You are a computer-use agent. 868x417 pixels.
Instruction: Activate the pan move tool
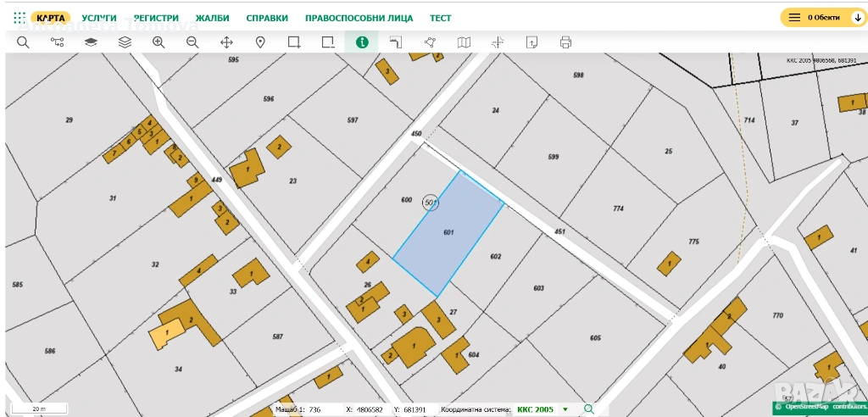pos(226,42)
